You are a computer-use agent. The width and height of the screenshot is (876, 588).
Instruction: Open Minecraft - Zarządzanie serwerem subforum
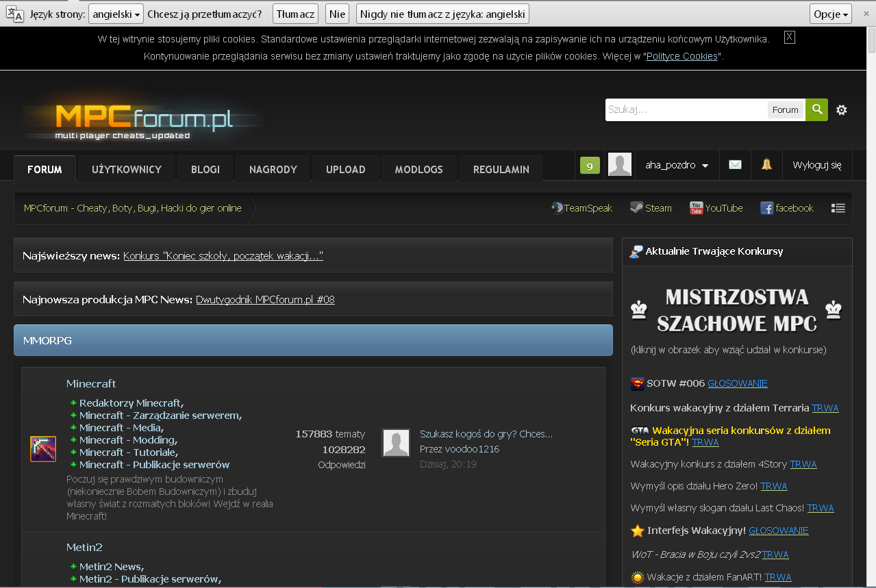(x=160, y=416)
